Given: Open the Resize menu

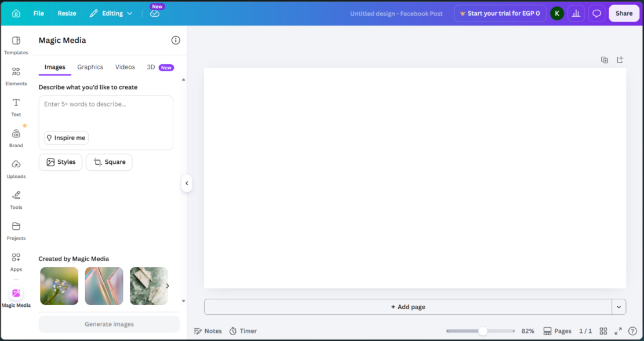Looking at the screenshot, I should coord(67,13).
